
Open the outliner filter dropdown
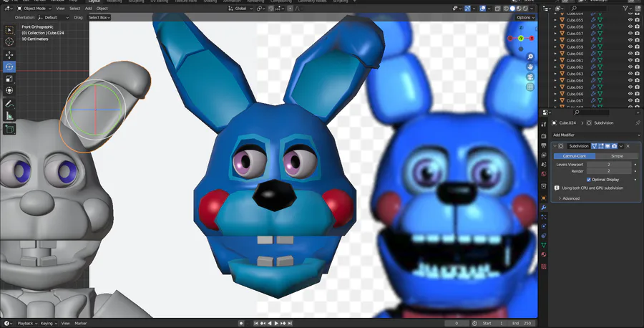[628, 8]
